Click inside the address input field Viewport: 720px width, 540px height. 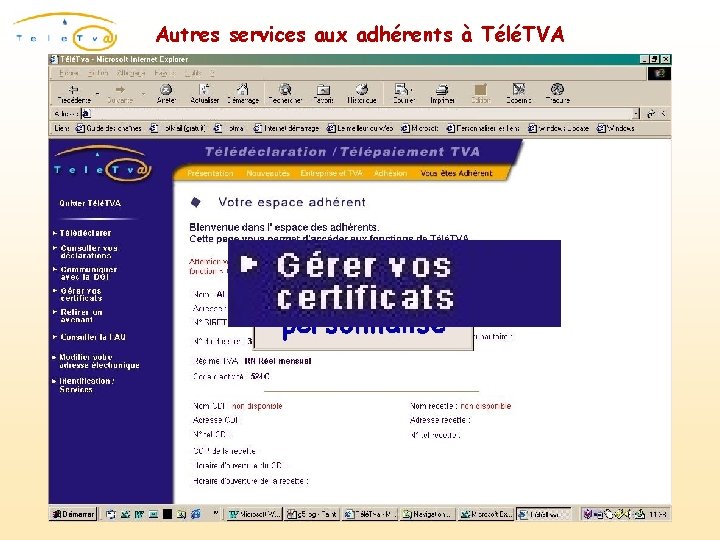(362, 113)
